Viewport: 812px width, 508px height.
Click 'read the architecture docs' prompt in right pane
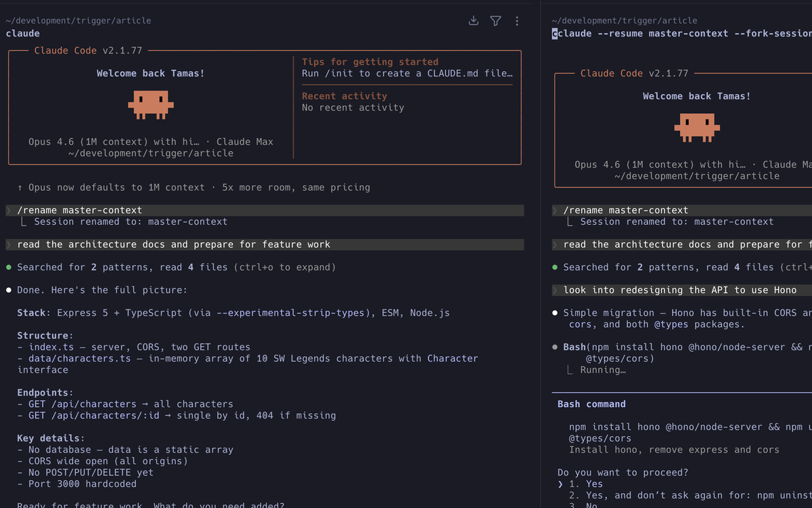point(682,245)
